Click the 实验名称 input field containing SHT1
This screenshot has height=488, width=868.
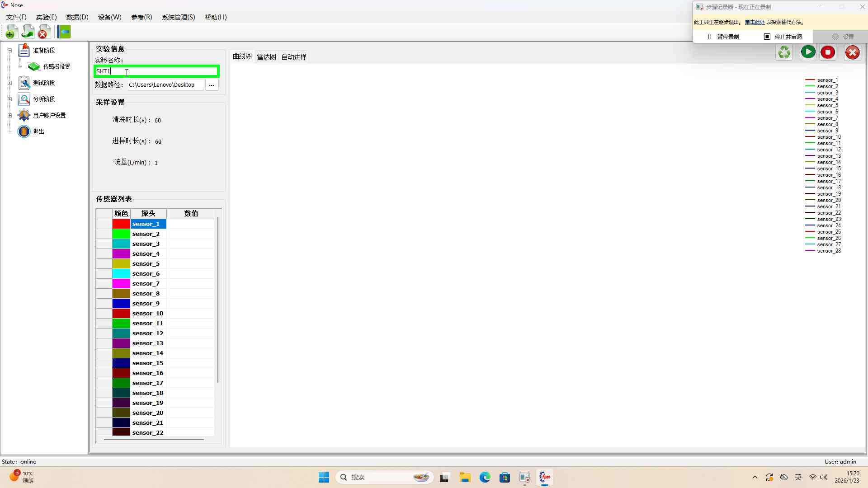click(x=156, y=71)
